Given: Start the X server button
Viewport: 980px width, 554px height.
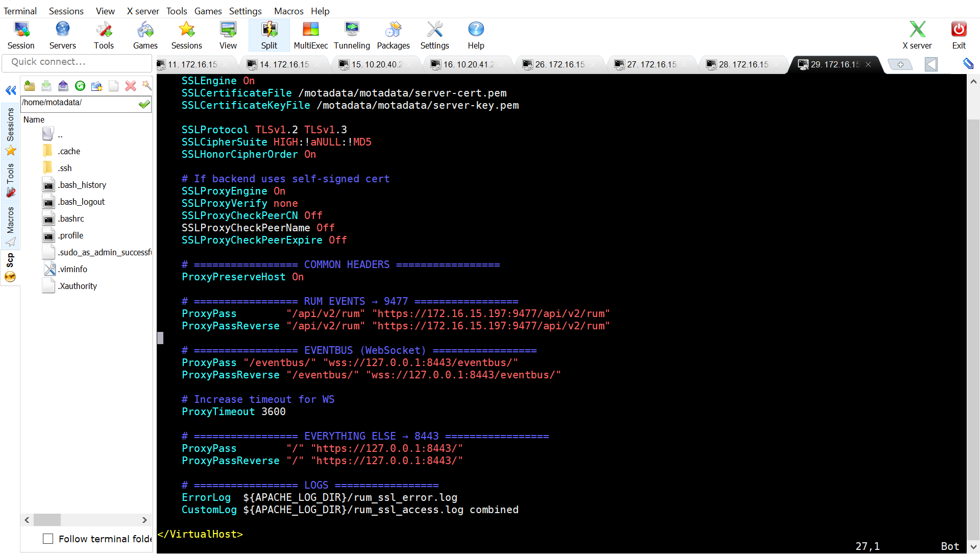Looking at the screenshot, I should [x=917, y=35].
